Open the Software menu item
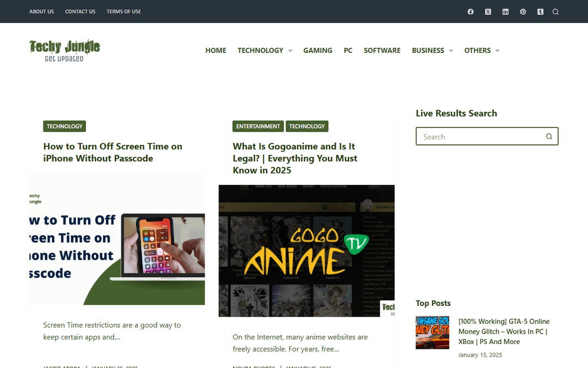Screen dimensions: 588x368 (382, 50)
